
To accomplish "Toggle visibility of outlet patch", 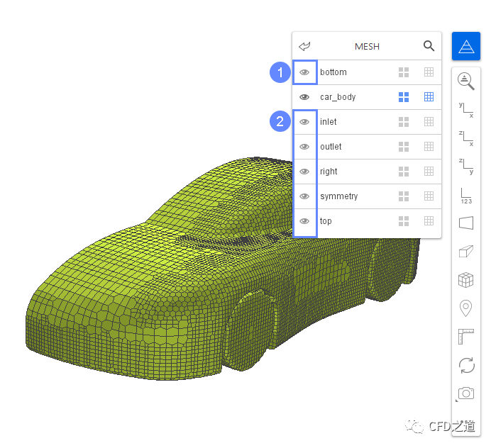I will (x=304, y=147).
